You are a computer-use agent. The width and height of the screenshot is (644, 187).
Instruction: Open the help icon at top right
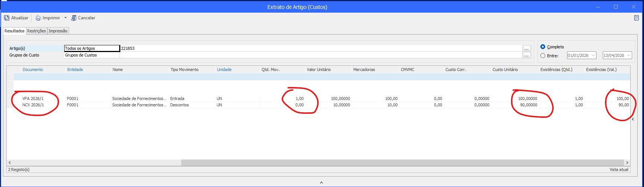coord(636,18)
